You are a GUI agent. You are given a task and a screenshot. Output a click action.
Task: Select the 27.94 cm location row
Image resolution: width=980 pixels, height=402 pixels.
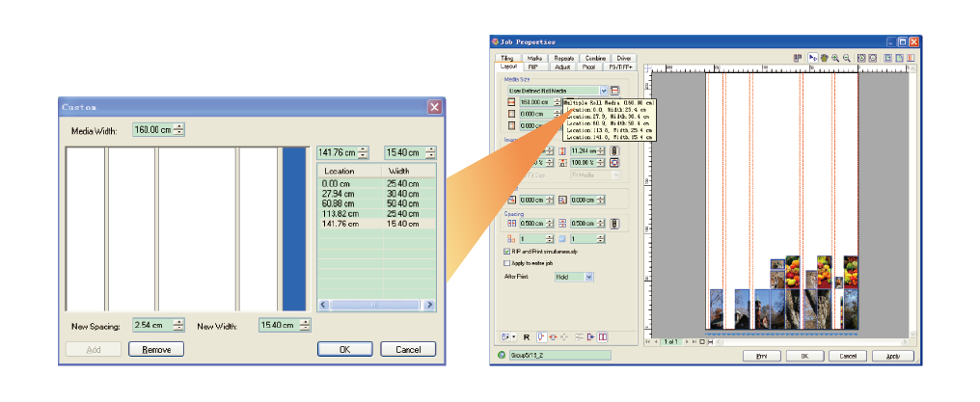point(376,194)
